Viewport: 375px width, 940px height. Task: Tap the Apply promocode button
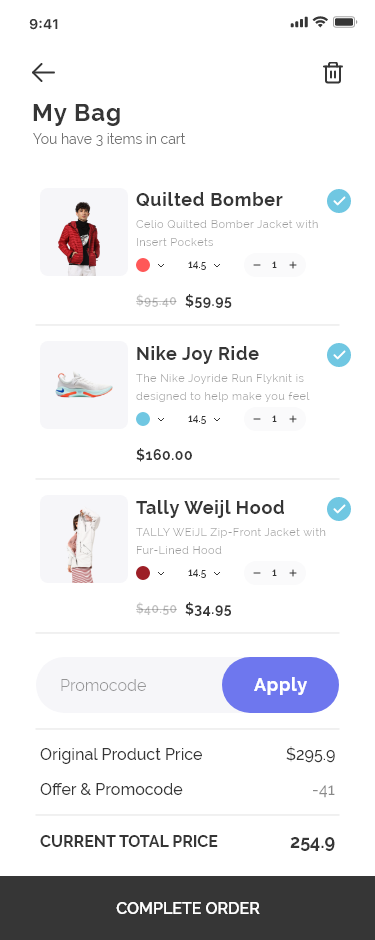click(280, 685)
